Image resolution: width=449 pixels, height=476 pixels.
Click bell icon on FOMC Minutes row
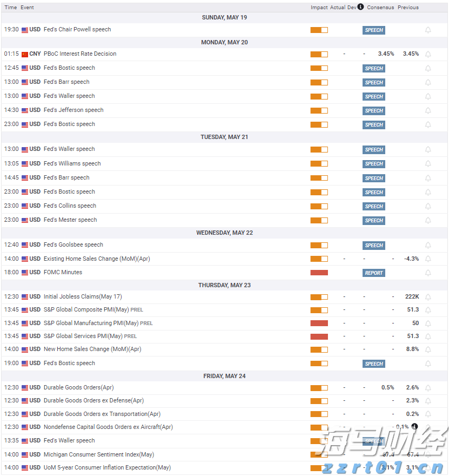coord(428,273)
